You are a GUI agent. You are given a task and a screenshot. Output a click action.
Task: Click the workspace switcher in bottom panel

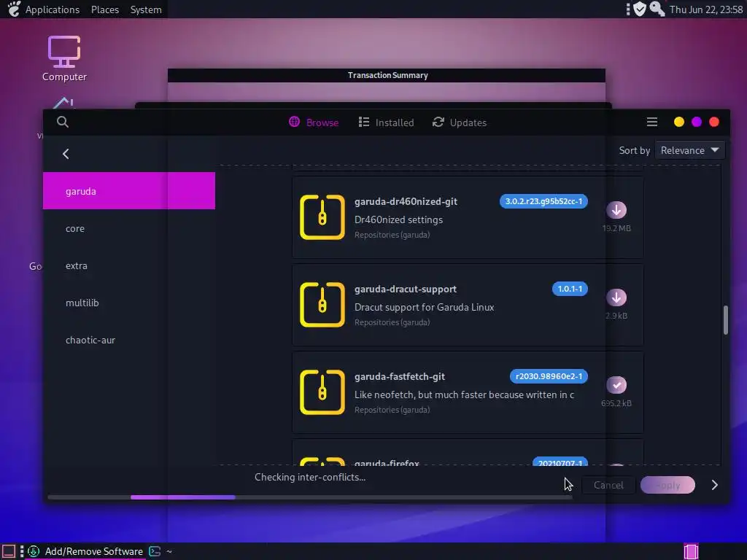tap(691, 551)
